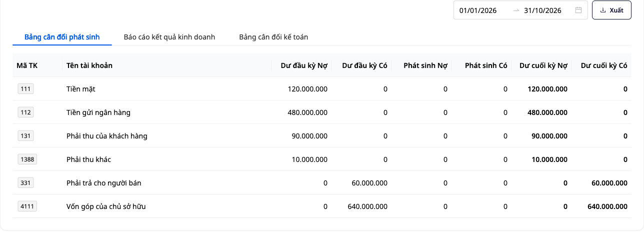This screenshot has width=644, height=232.
Task: Click Phải trả cho người bán row name
Action: (x=103, y=183)
